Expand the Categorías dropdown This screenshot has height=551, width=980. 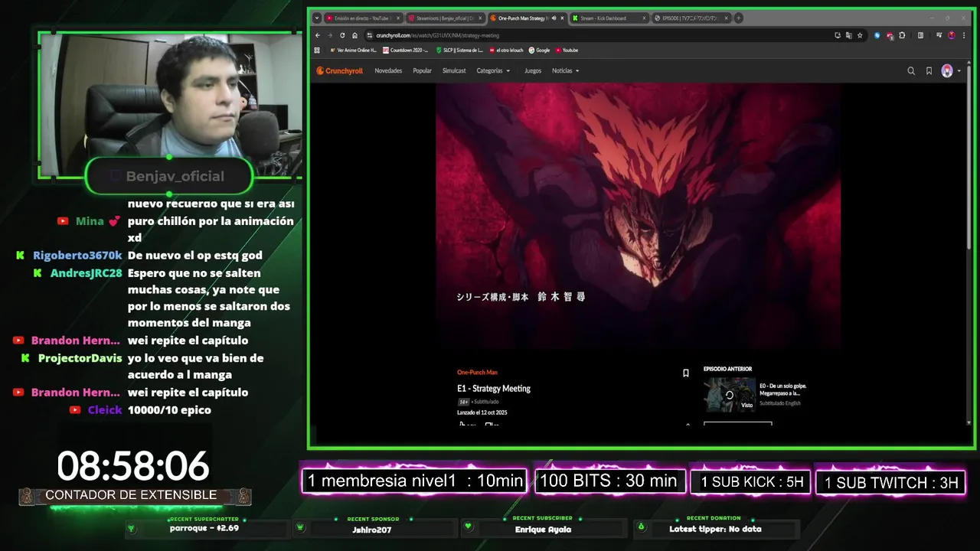tap(493, 71)
